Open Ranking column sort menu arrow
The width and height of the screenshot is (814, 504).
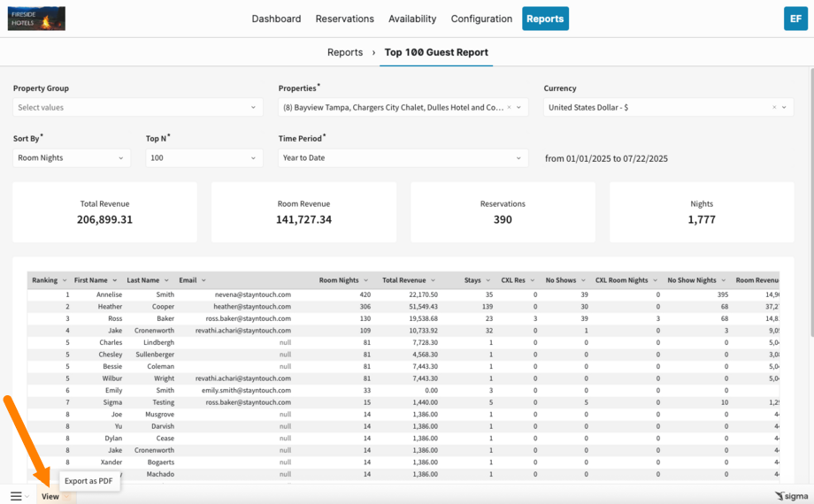point(65,280)
